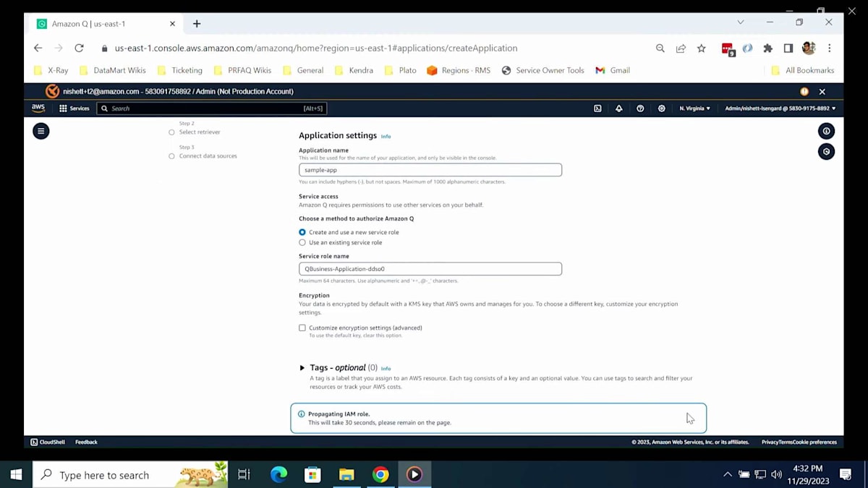Launch CloudShell from the top navigation icon
This screenshot has height=488, width=868.
(597, 108)
